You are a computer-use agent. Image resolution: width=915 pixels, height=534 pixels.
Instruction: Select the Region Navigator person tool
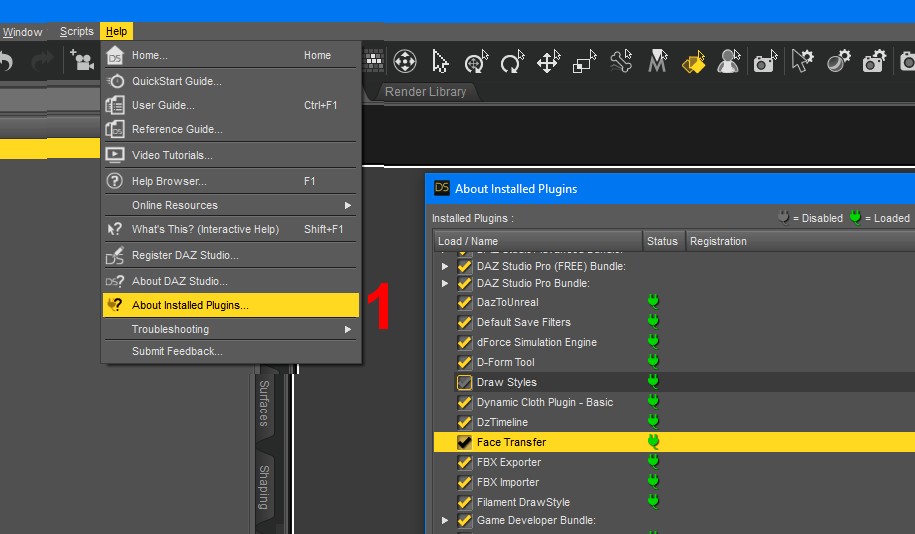(x=729, y=61)
